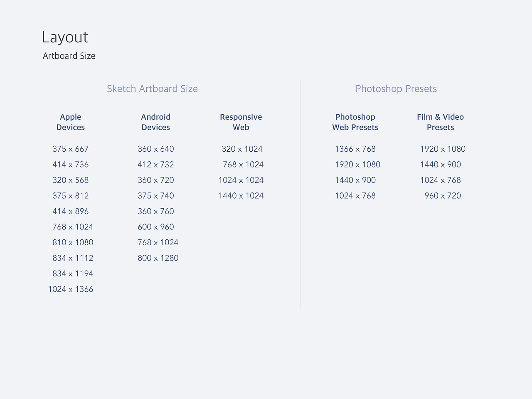Screen dimensions: 532x399
Task: Select the 360 x 640 Android size
Action: click(156, 149)
